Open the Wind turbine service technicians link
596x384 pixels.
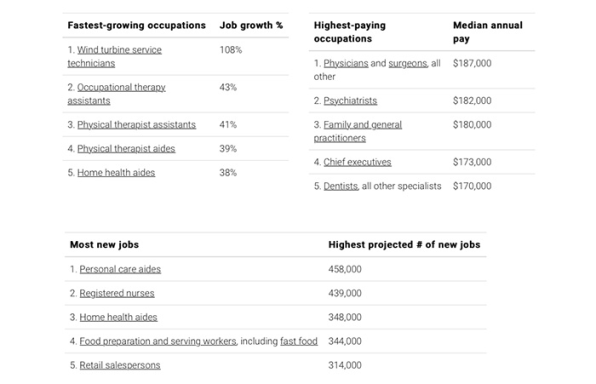(115, 56)
